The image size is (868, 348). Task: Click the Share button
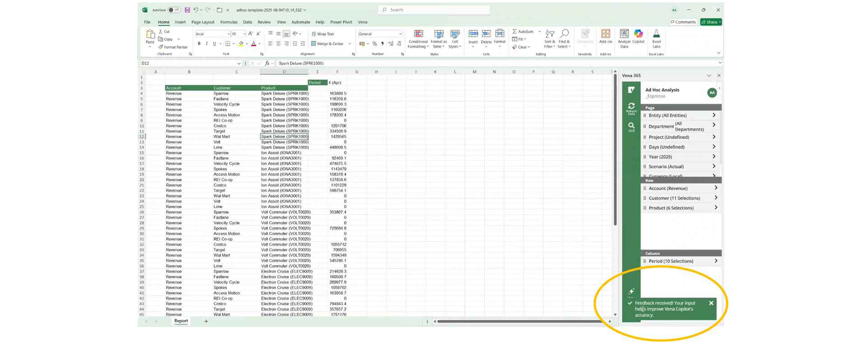[711, 22]
